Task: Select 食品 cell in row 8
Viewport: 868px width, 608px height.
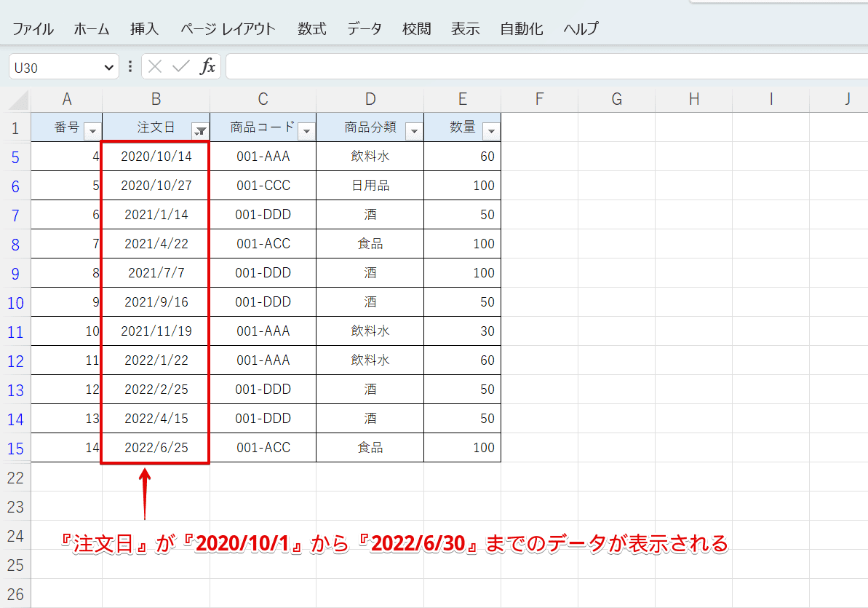Action: [x=370, y=244]
